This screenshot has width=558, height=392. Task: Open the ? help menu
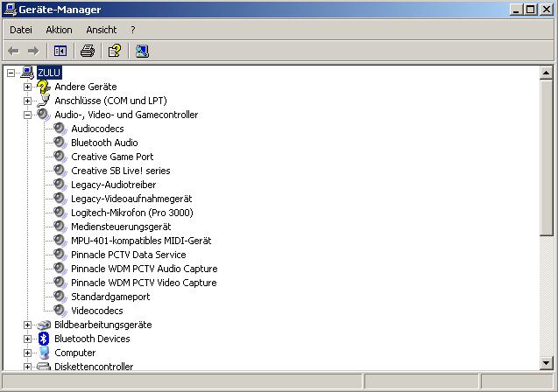pos(133,30)
